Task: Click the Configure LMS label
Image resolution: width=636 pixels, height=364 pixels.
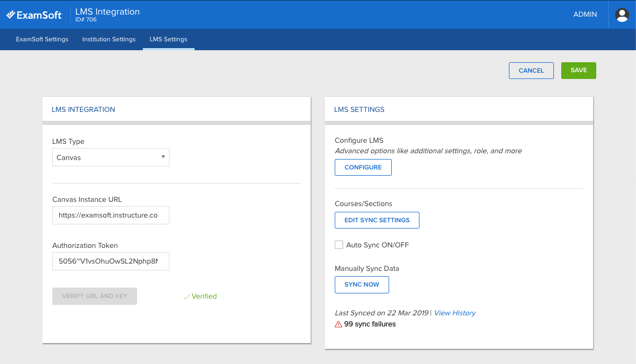Action: 359,141
